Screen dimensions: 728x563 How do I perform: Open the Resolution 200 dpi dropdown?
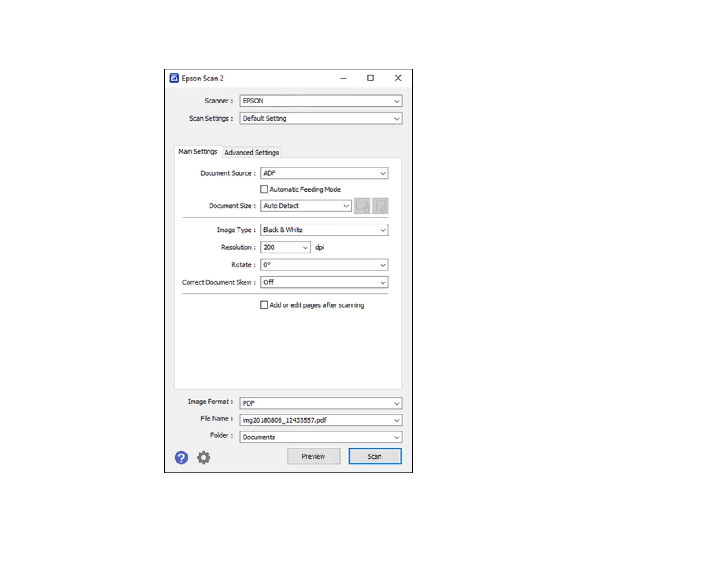[x=285, y=247]
